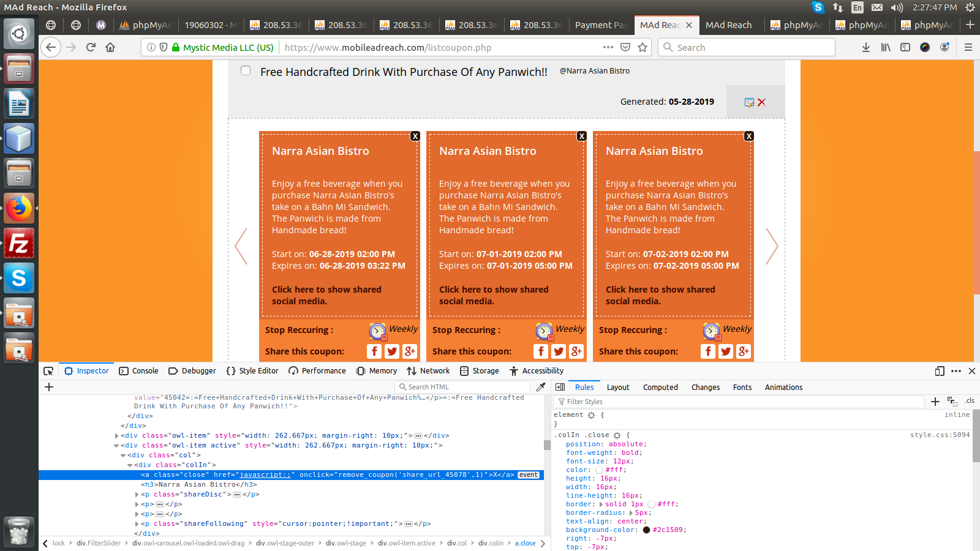980x551 pixels.
Task: Collapse the div class col node
Action: pos(123,455)
